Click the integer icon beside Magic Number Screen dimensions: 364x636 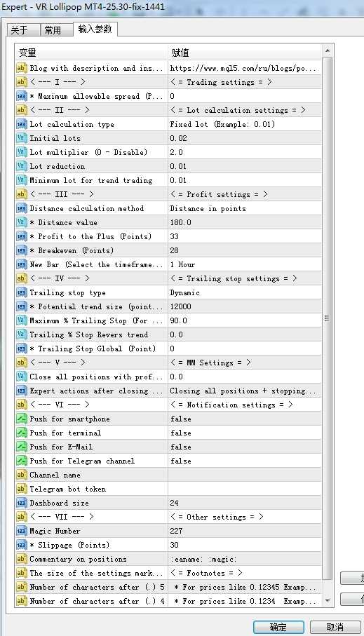[x=21, y=531]
